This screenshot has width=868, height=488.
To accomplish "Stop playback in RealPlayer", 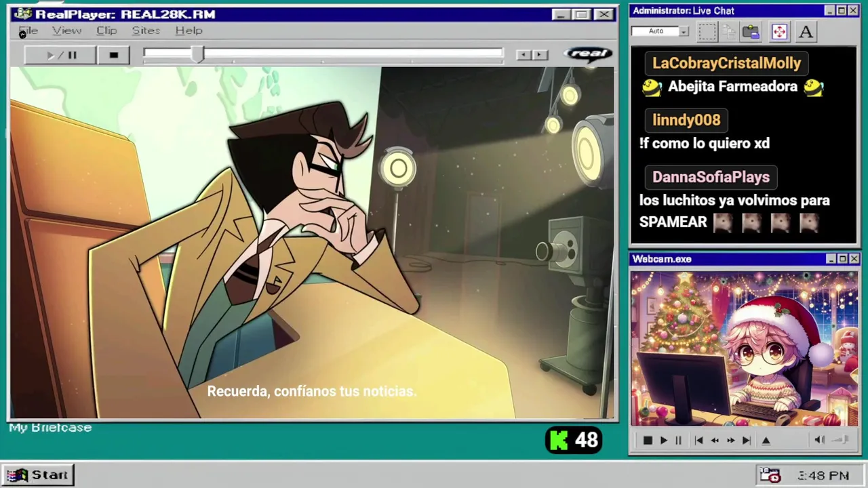I will [113, 55].
